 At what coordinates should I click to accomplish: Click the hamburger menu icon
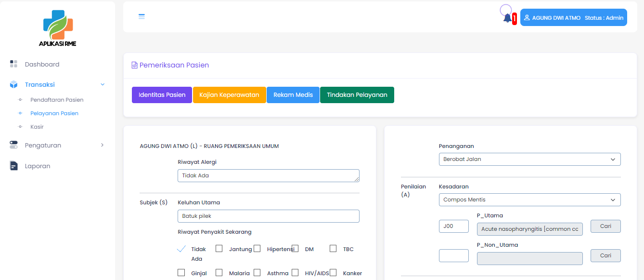pos(142,17)
